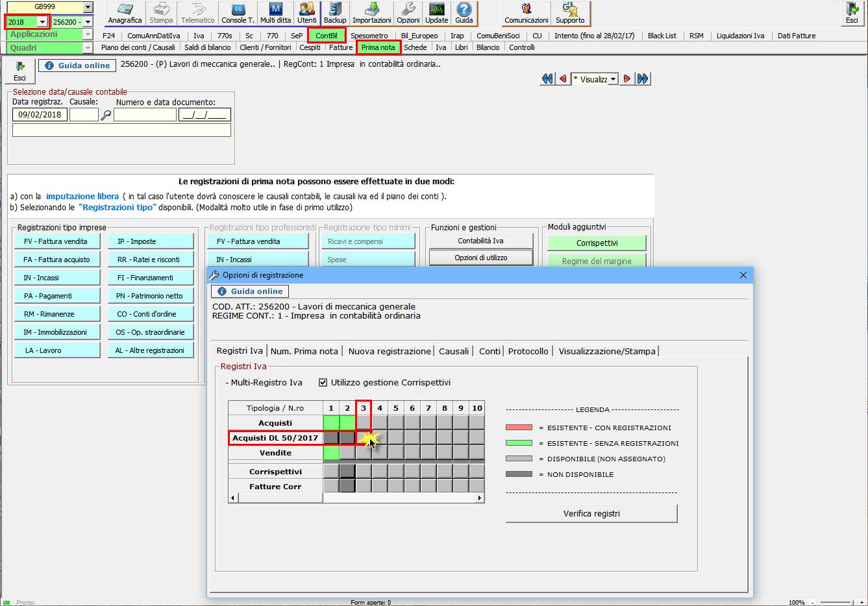This screenshot has width=868, height=606.
Task: Expand the year 2018 dropdown
Action: pyautogui.click(x=43, y=22)
